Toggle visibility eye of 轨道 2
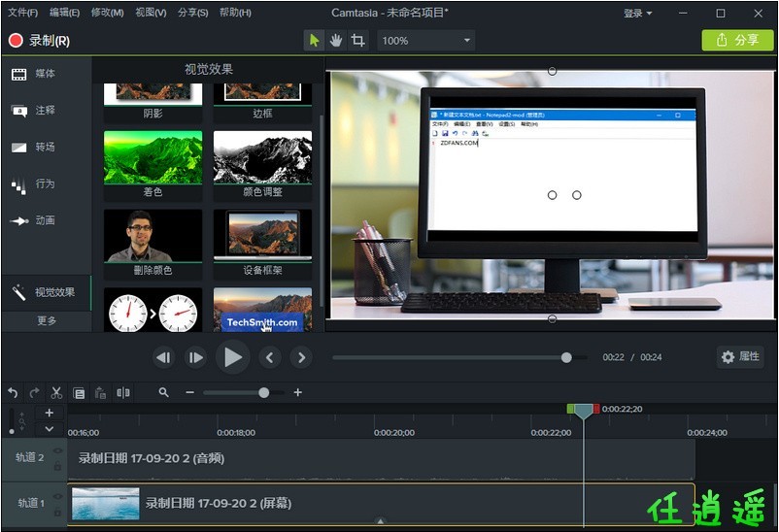779x532 pixels. [57, 450]
